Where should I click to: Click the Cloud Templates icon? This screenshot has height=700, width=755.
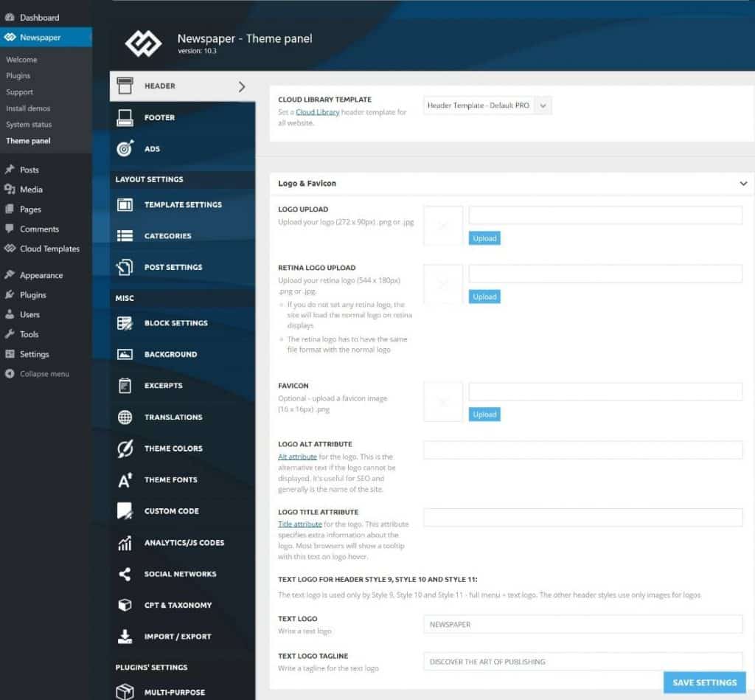(x=10, y=249)
